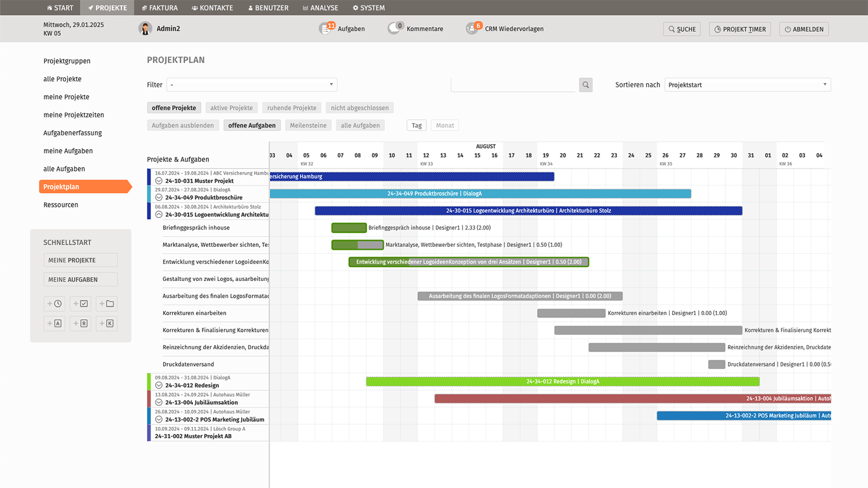The height and width of the screenshot is (488, 868).
Task: Click the add time entry clock icon
Action: click(x=55, y=304)
